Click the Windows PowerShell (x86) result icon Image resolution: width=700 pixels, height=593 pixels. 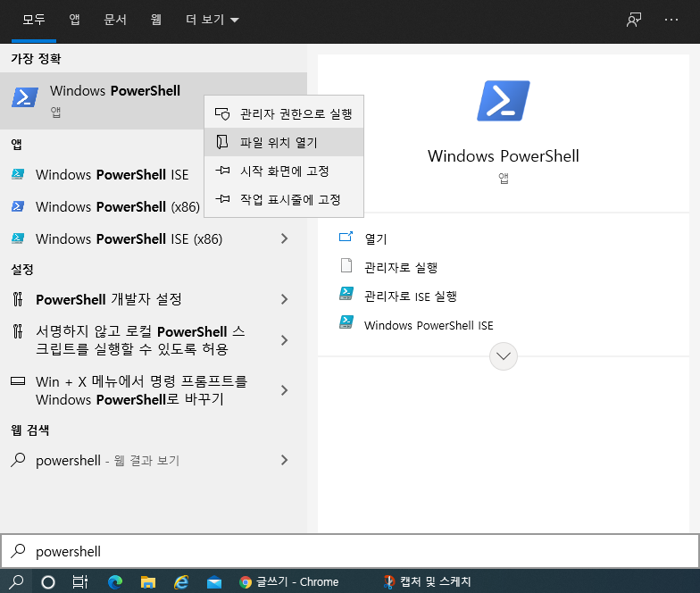tap(18, 206)
